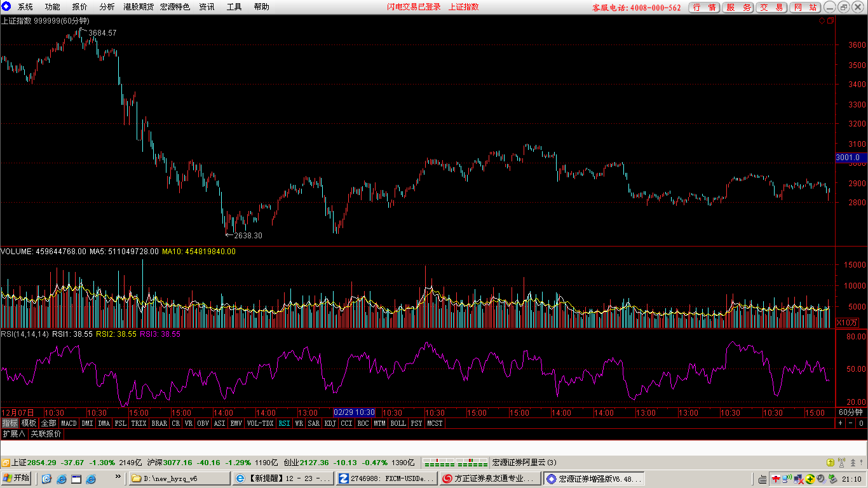
Task: Click the 行情 button
Action: (x=705, y=8)
